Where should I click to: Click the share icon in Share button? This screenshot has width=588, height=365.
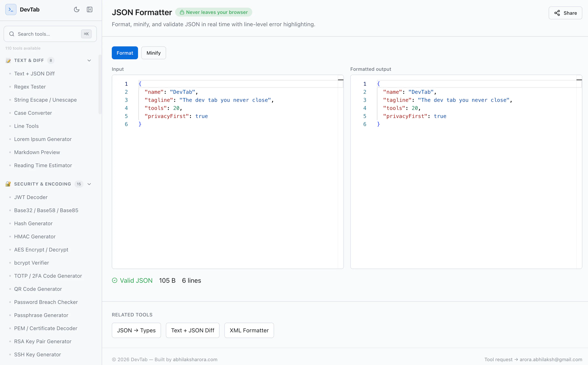(557, 13)
